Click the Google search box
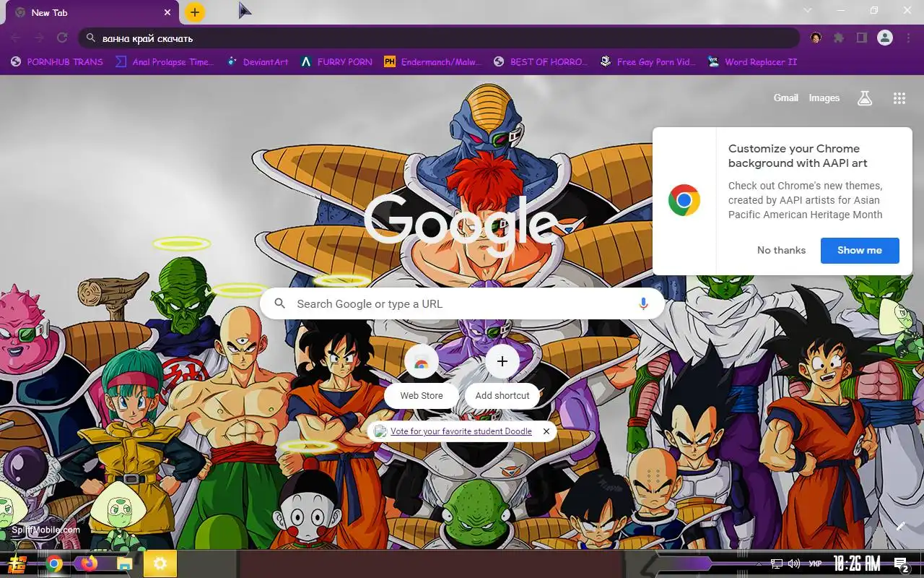 pos(462,304)
